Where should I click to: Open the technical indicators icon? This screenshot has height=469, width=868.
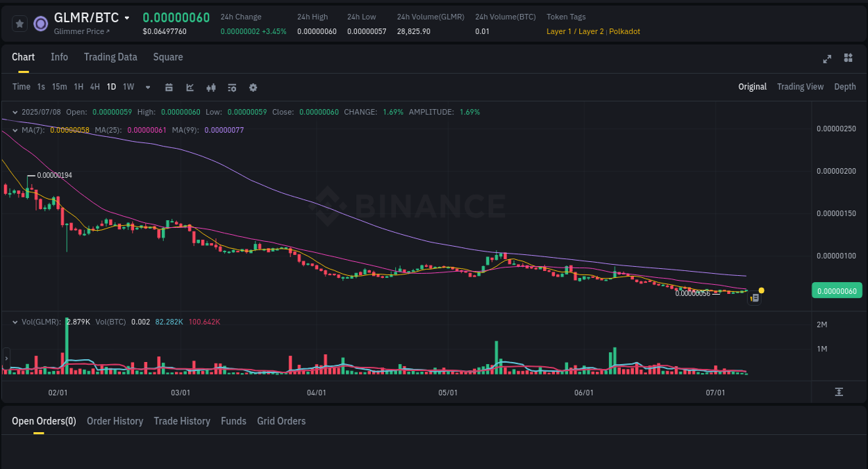[210, 87]
